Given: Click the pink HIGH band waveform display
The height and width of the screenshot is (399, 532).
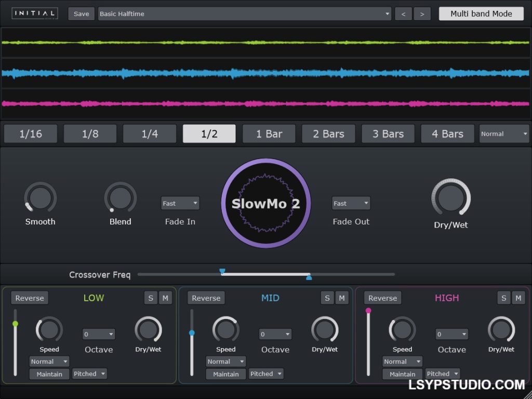Looking at the screenshot, I should tap(266, 103).
